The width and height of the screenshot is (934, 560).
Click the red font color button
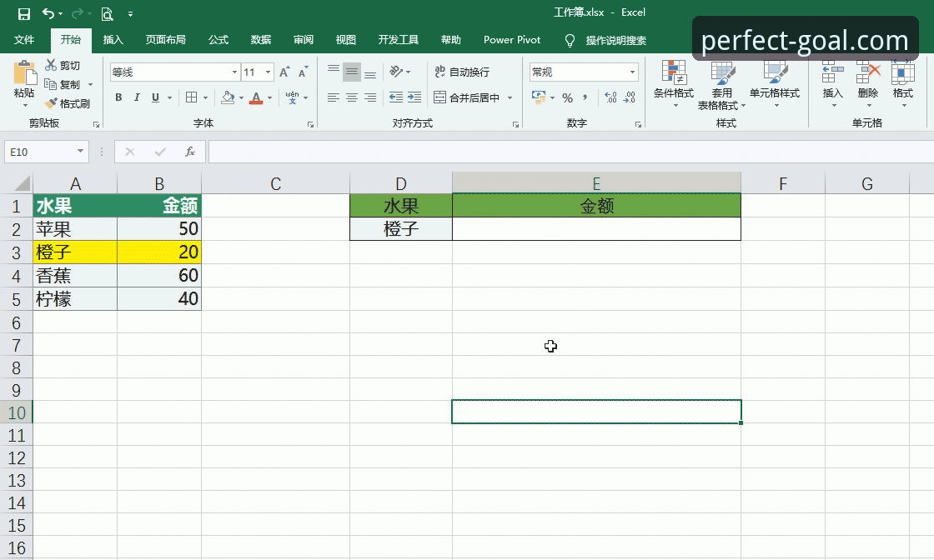[x=256, y=97]
